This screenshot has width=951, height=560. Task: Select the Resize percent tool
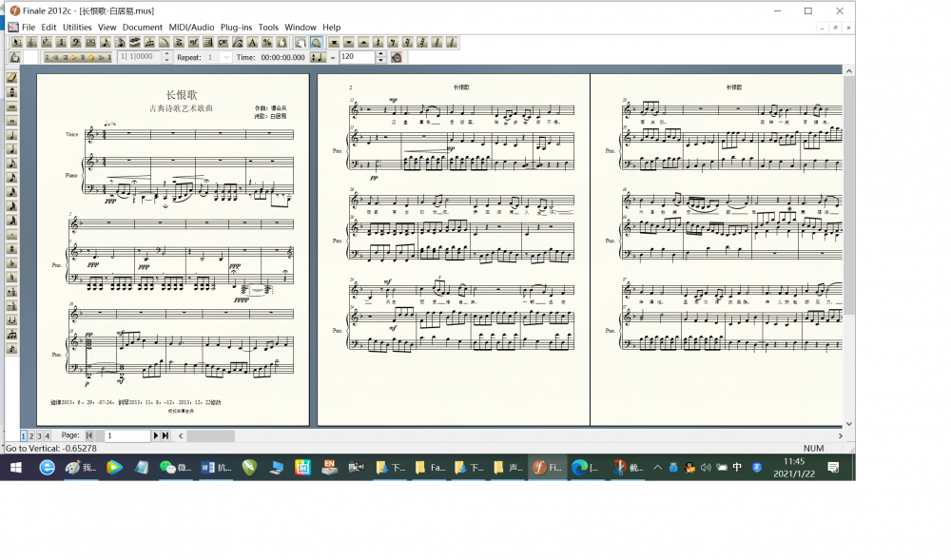(x=267, y=43)
